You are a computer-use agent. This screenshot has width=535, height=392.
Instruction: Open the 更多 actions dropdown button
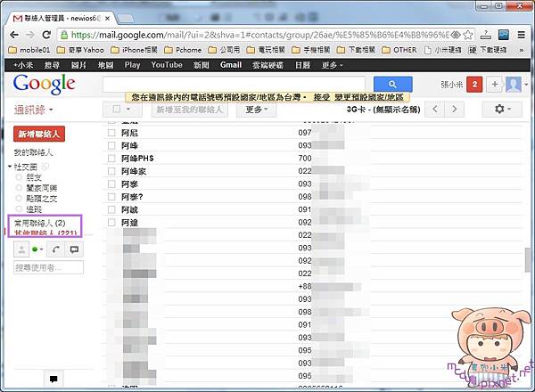(256, 110)
